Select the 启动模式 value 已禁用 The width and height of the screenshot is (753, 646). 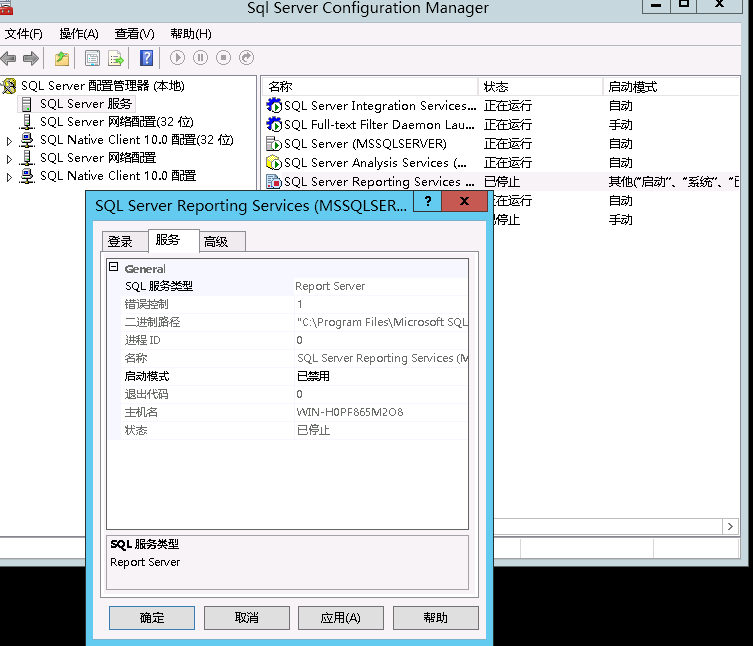click(x=313, y=377)
